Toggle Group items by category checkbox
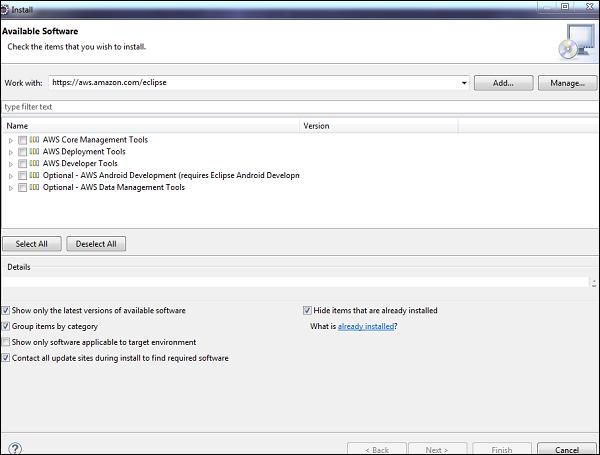 click(6, 326)
